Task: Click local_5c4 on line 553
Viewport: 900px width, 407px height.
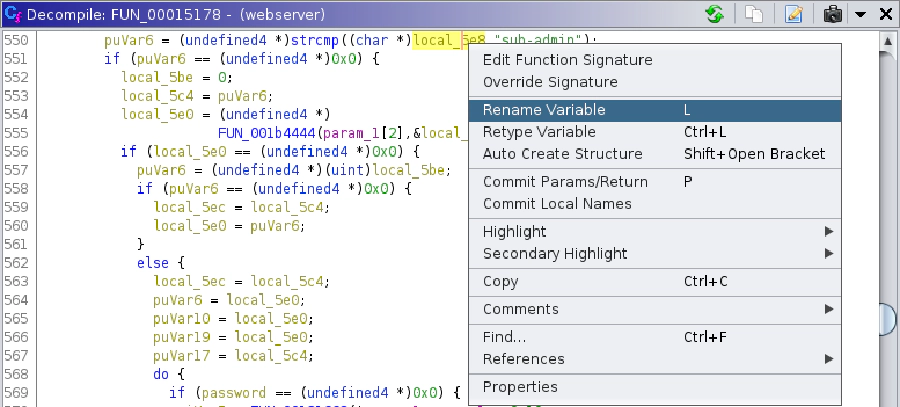Action: pos(157,96)
